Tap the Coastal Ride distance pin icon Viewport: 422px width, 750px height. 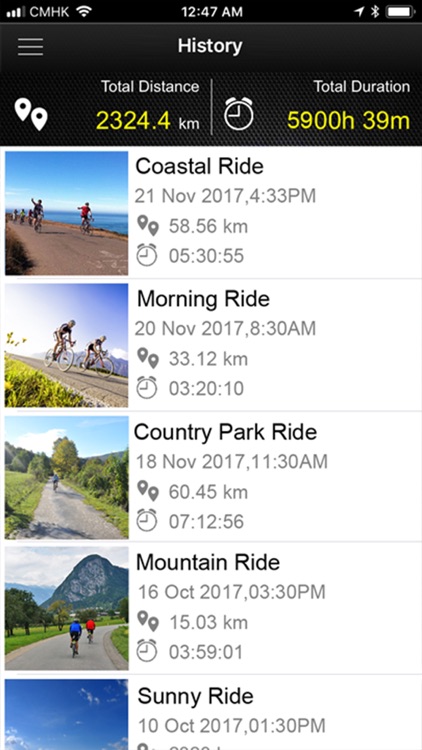148,225
